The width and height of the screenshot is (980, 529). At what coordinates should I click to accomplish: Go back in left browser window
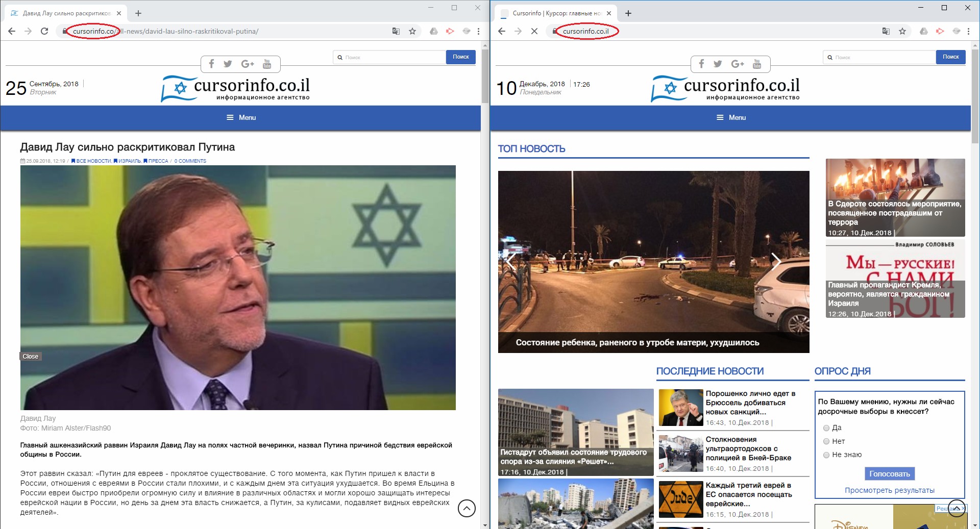pos(12,31)
